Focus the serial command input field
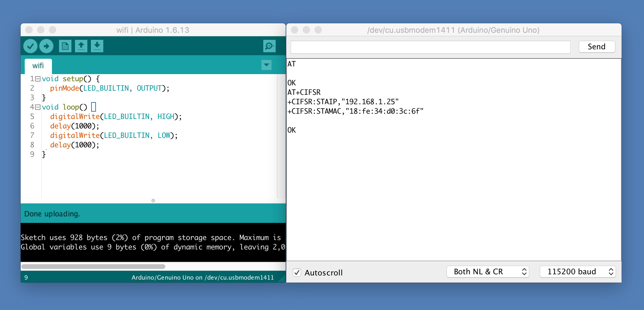This screenshot has height=310, width=644. point(430,47)
